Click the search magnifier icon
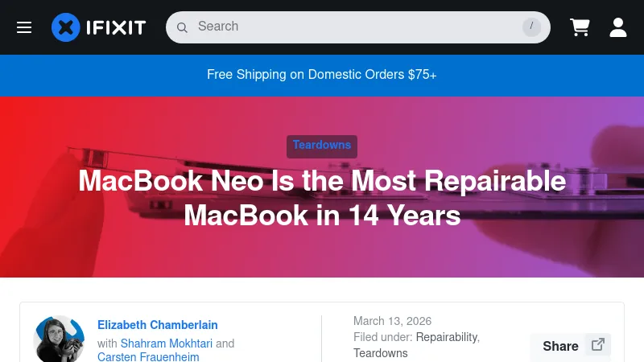Image resolution: width=644 pixels, height=362 pixels. point(183,27)
